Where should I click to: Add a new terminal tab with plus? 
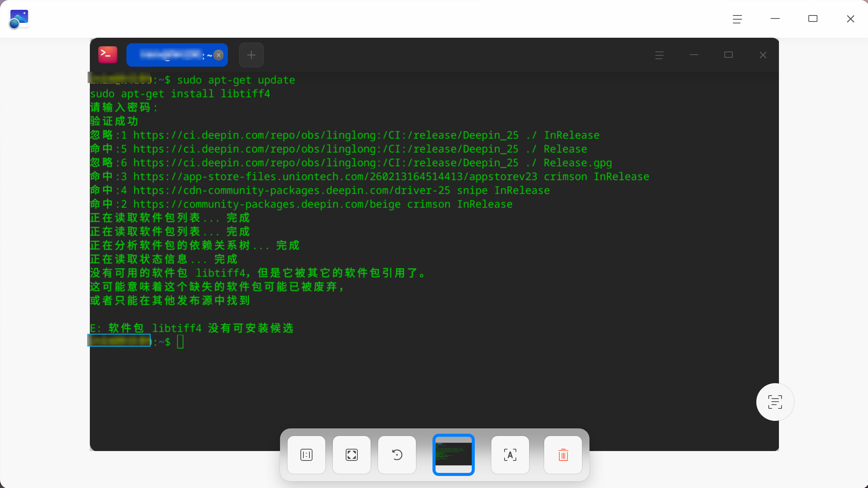(251, 55)
